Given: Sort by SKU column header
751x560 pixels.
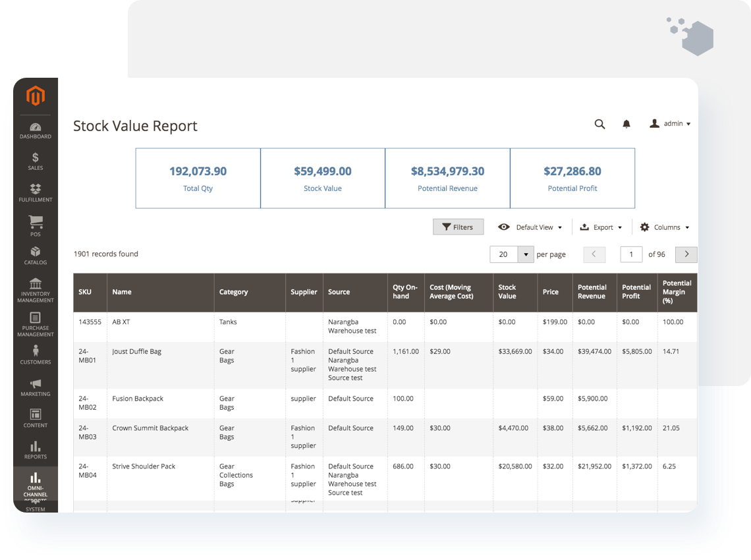Looking at the screenshot, I should click(x=90, y=293).
